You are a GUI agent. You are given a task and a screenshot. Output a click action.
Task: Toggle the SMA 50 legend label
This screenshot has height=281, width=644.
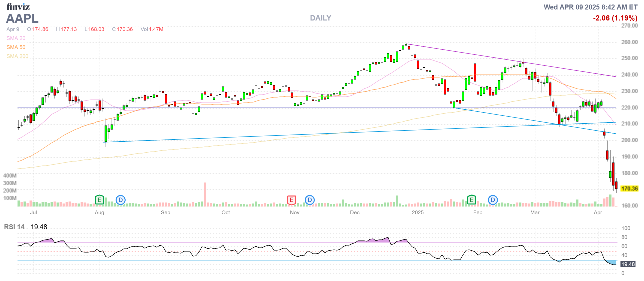pyautogui.click(x=16, y=47)
